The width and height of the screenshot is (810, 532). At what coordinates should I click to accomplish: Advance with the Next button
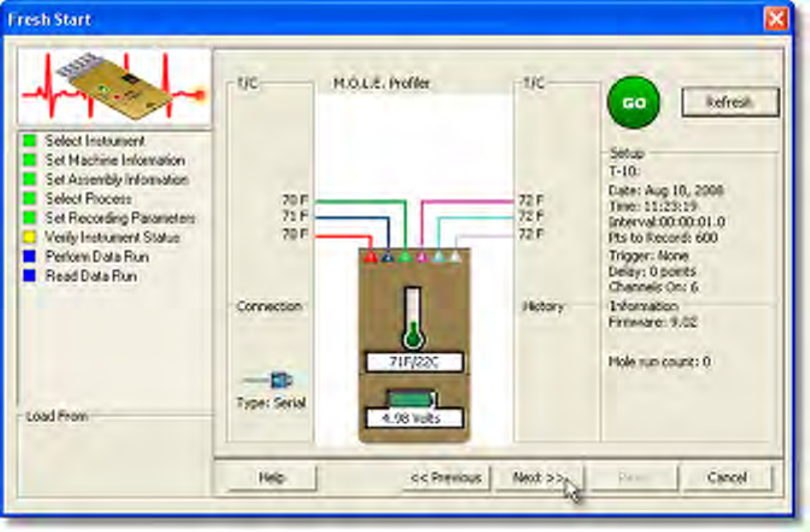point(539,477)
